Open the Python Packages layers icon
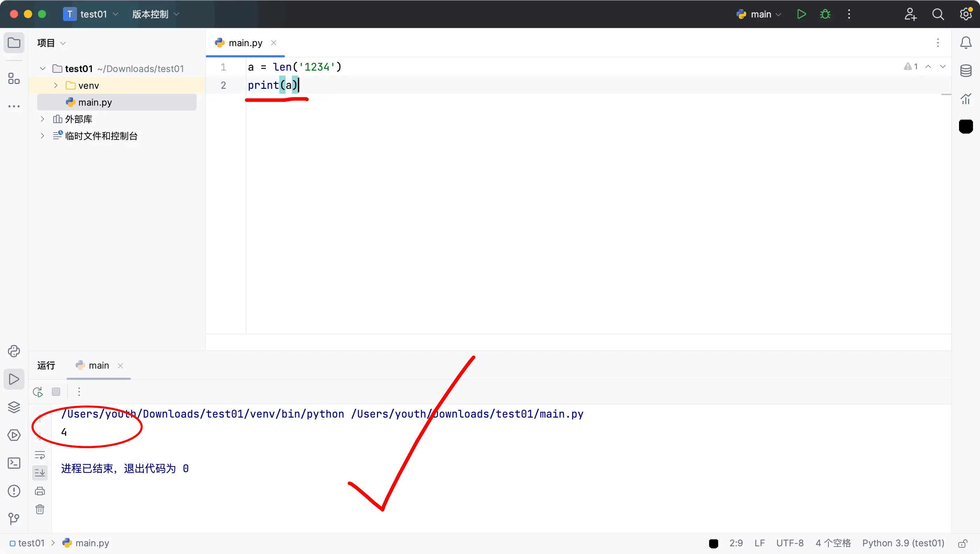 14,407
